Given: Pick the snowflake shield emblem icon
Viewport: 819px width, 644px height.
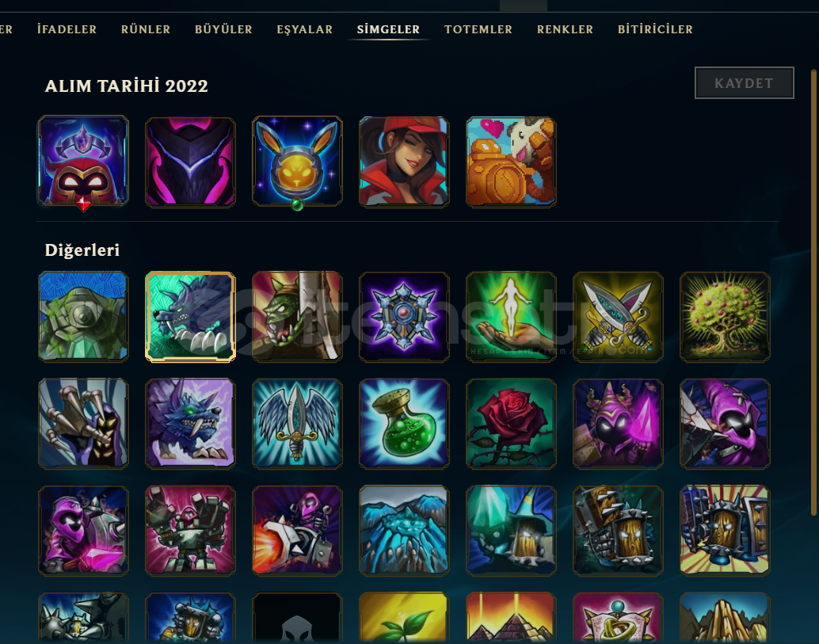Looking at the screenshot, I should pyautogui.click(x=404, y=317).
